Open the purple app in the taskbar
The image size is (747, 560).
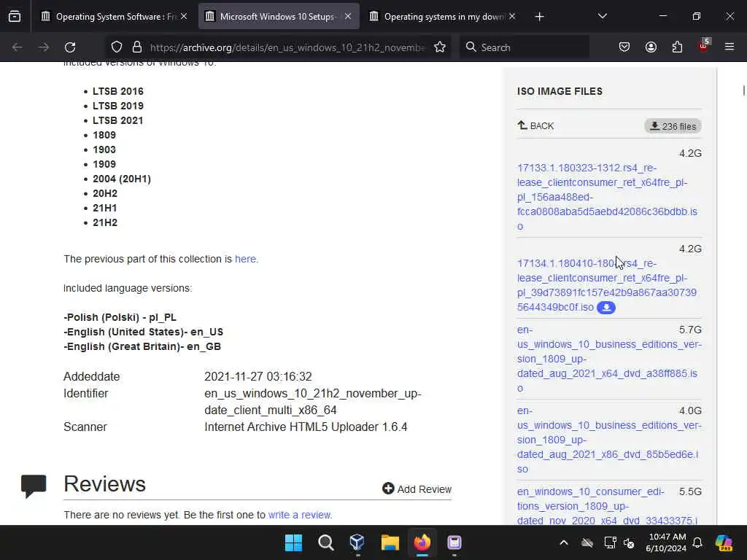coord(454,542)
